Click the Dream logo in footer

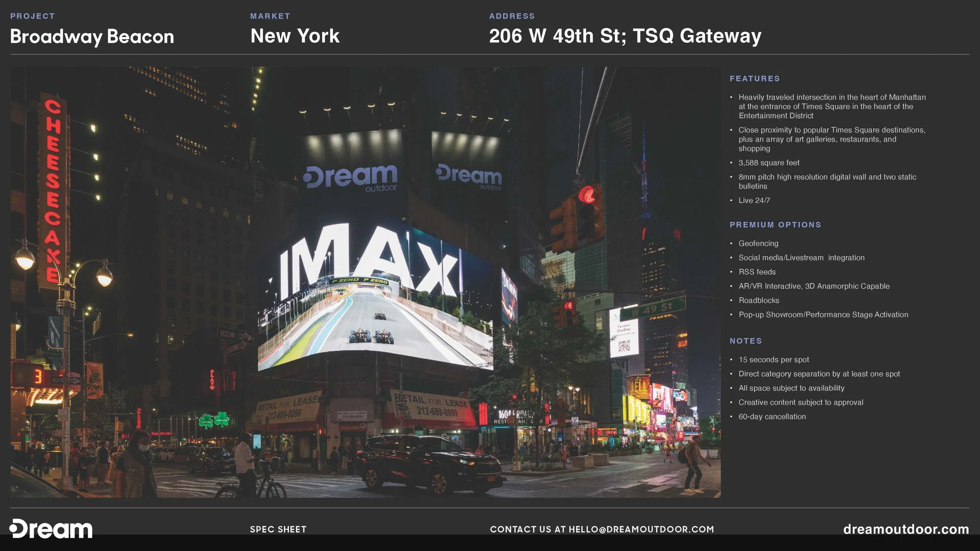51,529
